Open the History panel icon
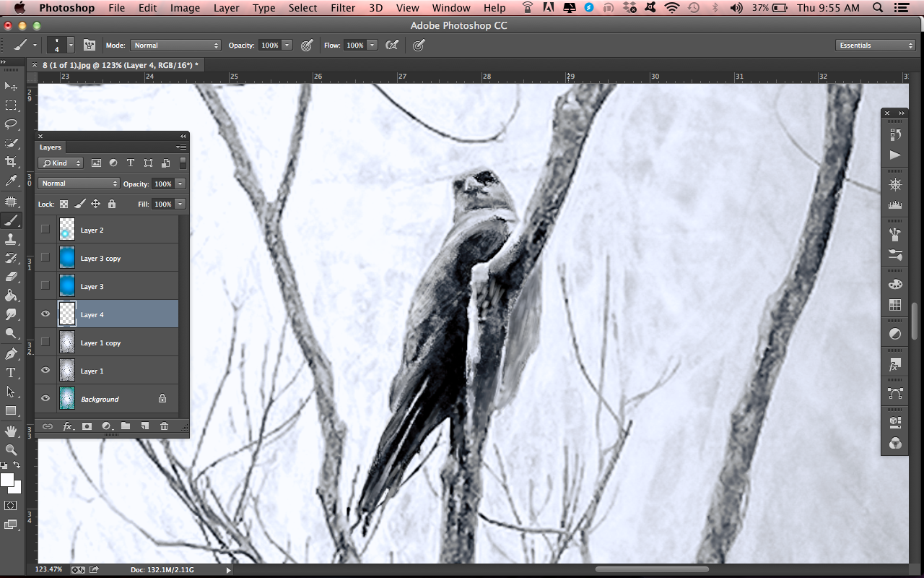The height and width of the screenshot is (578, 924). pos(895,134)
